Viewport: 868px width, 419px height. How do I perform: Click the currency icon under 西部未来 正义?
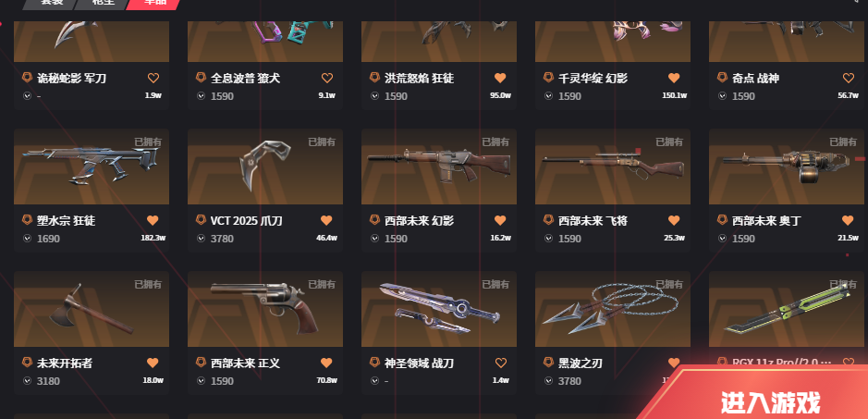(x=201, y=381)
